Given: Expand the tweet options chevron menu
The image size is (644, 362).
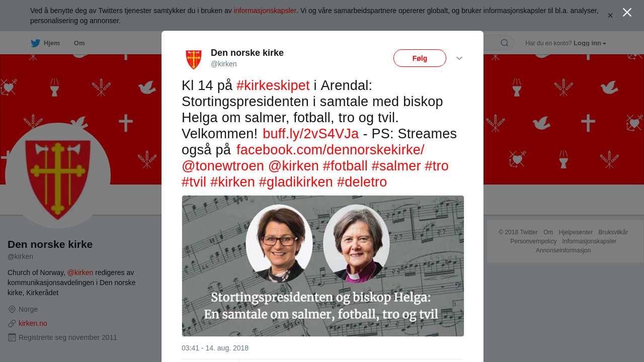Looking at the screenshot, I should click(x=459, y=58).
